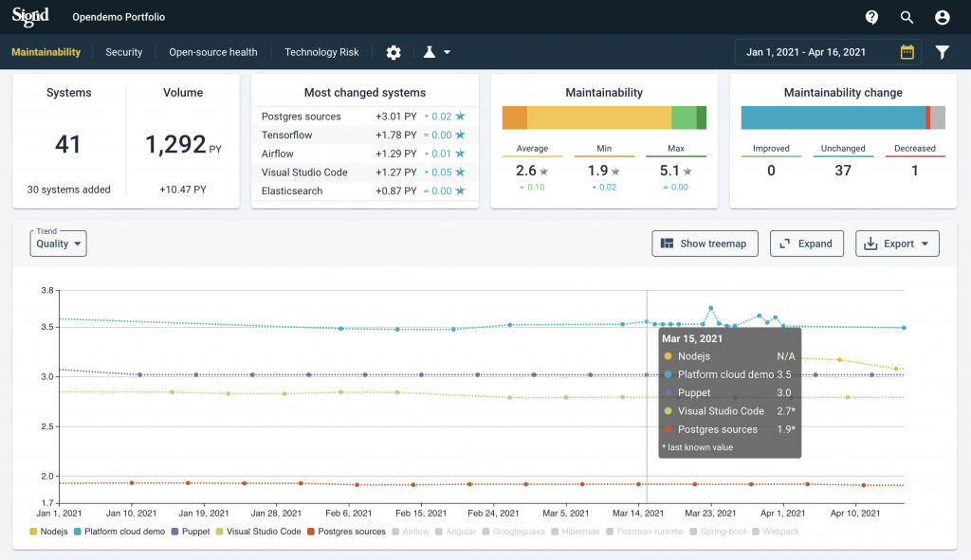Click the star beside Airflow row
The height and width of the screenshot is (560, 971).
(x=460, y=154)
